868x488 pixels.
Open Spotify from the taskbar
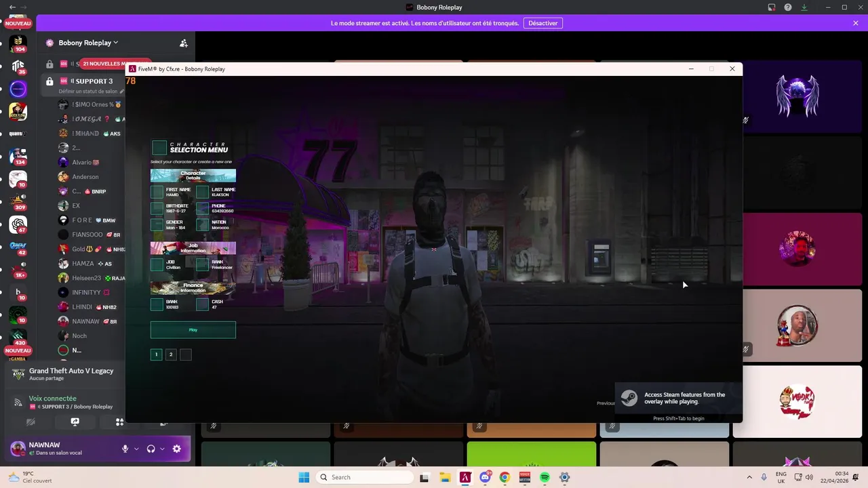click(545, 477)
